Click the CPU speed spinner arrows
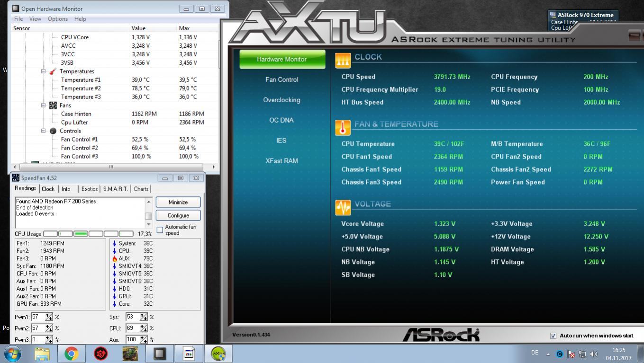 coord(144,328)
